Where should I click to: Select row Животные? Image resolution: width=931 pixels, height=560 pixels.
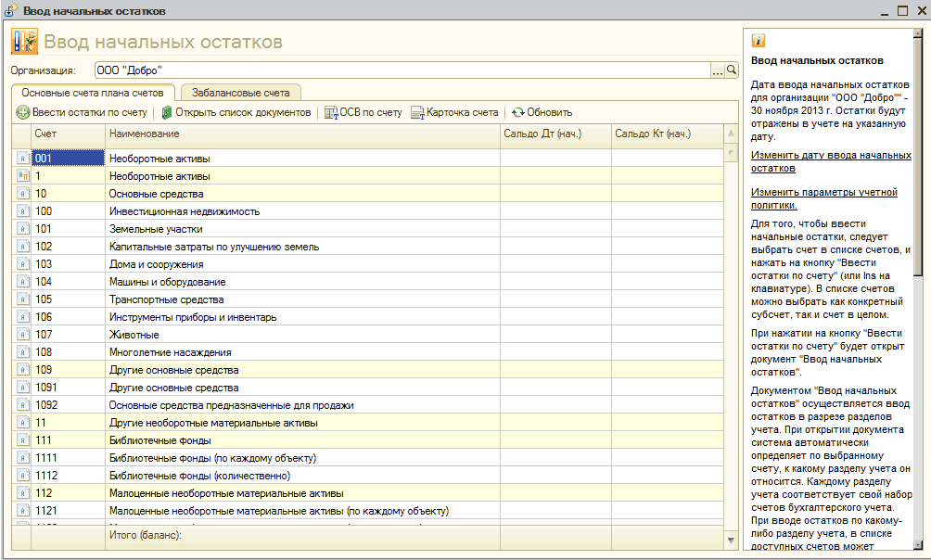click(367, 335)
